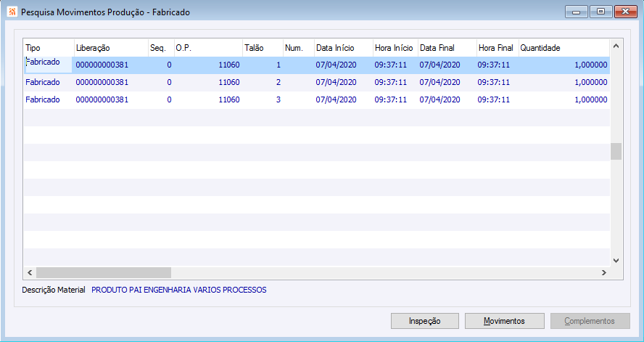Click O.P. 11060 in the first row
Image resolution: width=644 pixels, height=342 pixels.
228,65
